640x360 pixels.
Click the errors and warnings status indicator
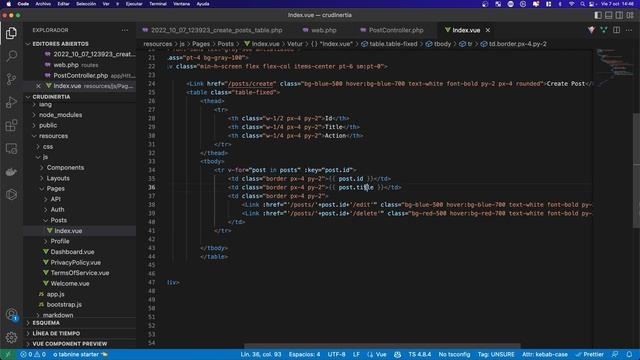point(33,354)
